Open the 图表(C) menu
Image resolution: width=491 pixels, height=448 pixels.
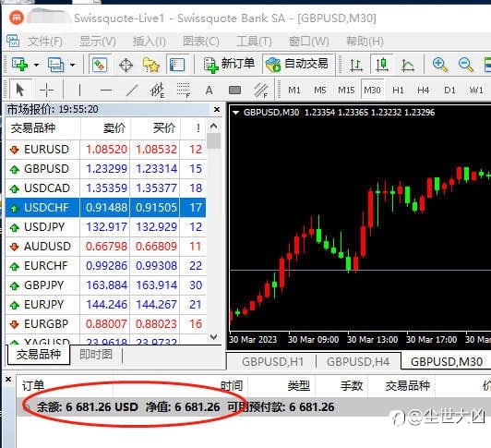(x=200, y=42)
